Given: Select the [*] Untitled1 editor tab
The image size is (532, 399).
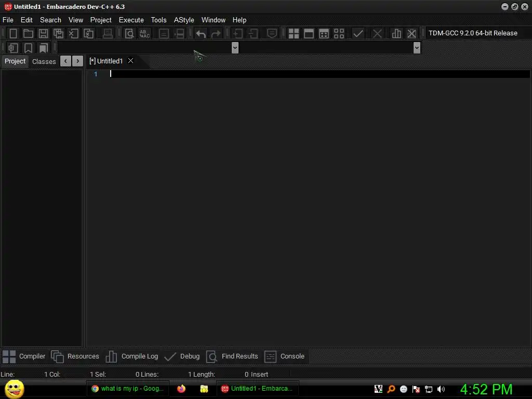Looking at the screenshot, I should pyautogui.click(x=106, y=61).
